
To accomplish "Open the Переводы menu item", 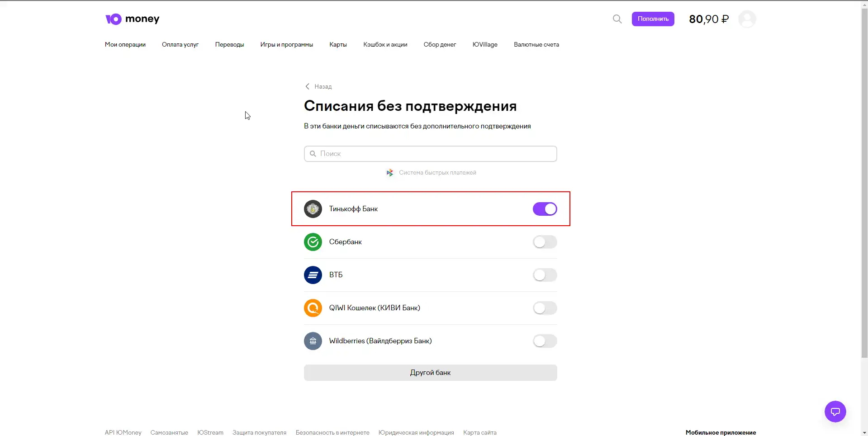I will click(229, 45).
